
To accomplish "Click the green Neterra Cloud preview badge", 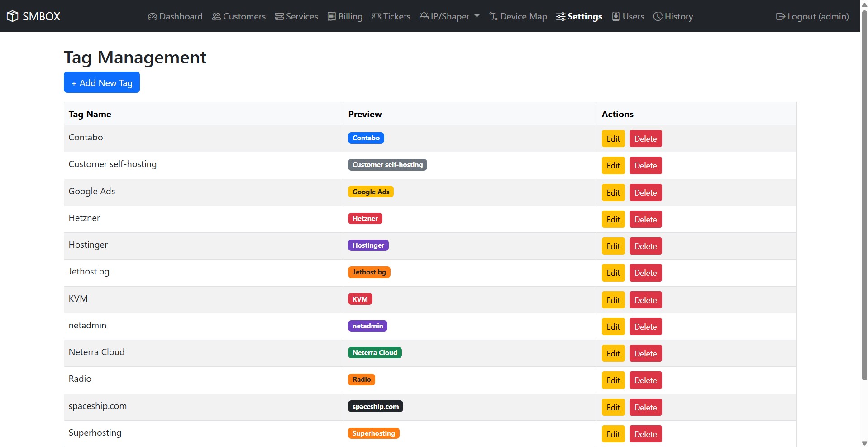I will pyautogui.click(x=375, y=352).
